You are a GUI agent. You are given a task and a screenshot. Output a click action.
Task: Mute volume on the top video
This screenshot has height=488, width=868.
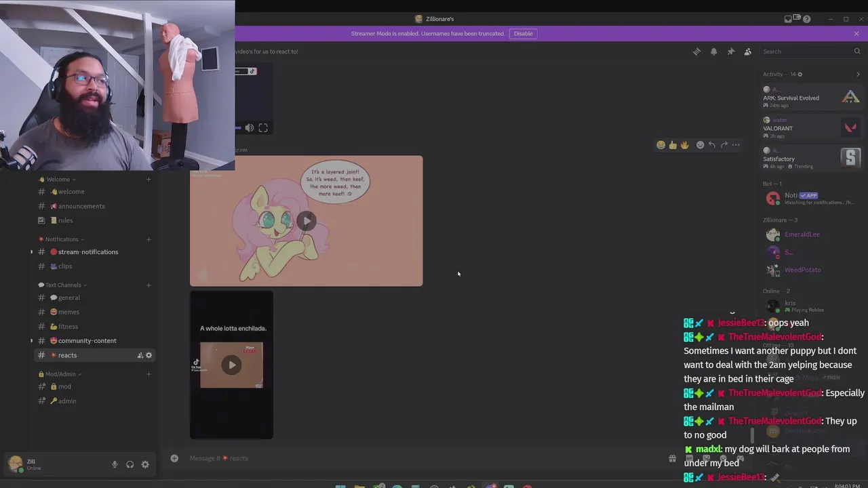pyautogui.click(x=250, y=127)
